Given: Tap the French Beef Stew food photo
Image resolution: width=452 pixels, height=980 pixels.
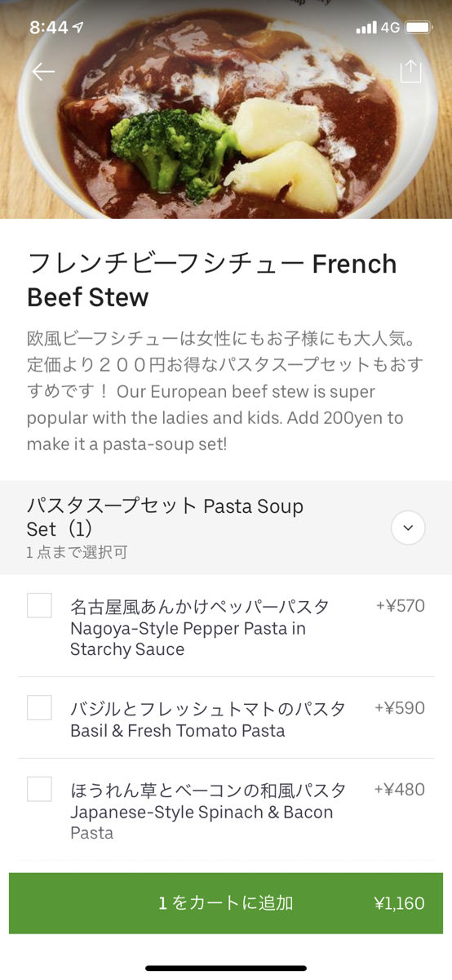Looking at the screenshot, I should [x=226, y=109].
